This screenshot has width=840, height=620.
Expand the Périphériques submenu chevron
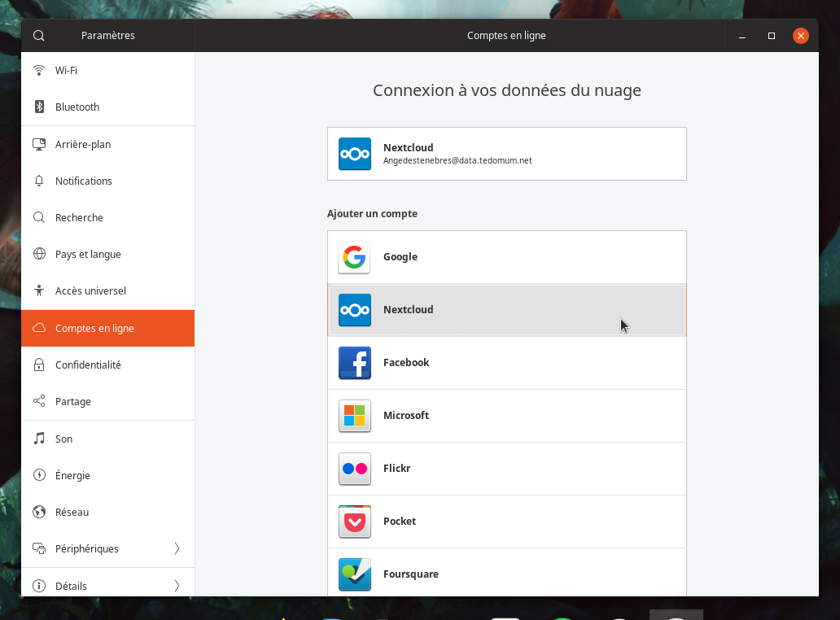pyautogui.click(x=177, y=549)
